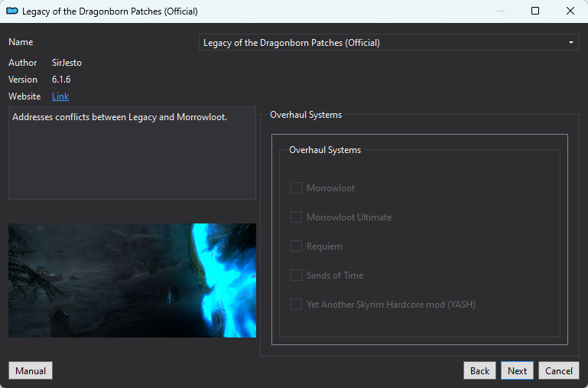Select the description text about Morrowloot conflicts
This screenshot has height=388, width=588.
coord(119,117)
